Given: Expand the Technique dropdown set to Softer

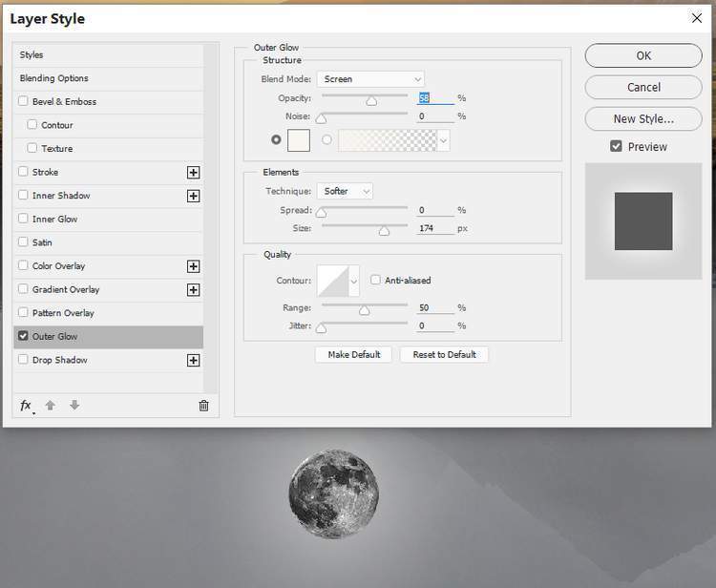Looking at the screenshot, I should click(x=345, y=191).
